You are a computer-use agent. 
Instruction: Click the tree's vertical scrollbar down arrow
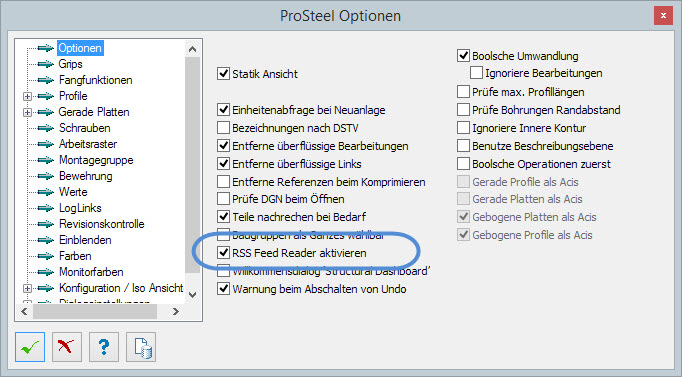coord(193,294)
